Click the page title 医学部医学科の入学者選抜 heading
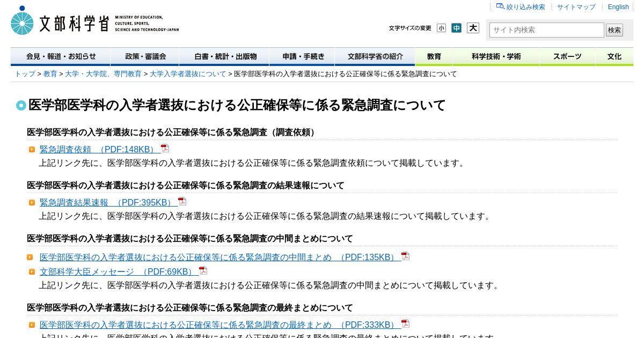 click(x=237, y=105)
